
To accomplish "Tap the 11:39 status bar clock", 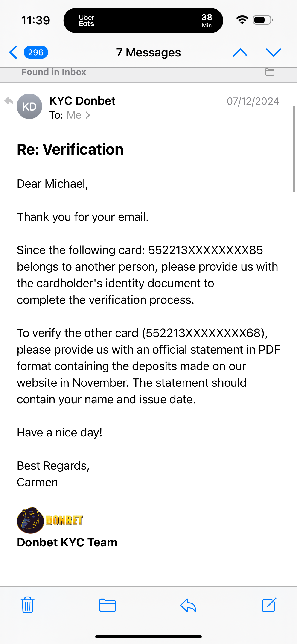I will click(x=35, y=20).
